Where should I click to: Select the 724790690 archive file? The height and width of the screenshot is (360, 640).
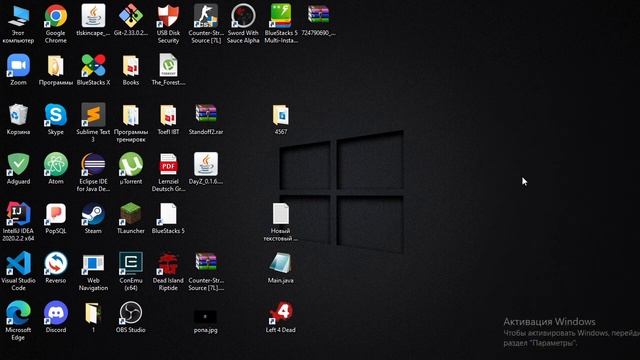(x=318, y=16)
